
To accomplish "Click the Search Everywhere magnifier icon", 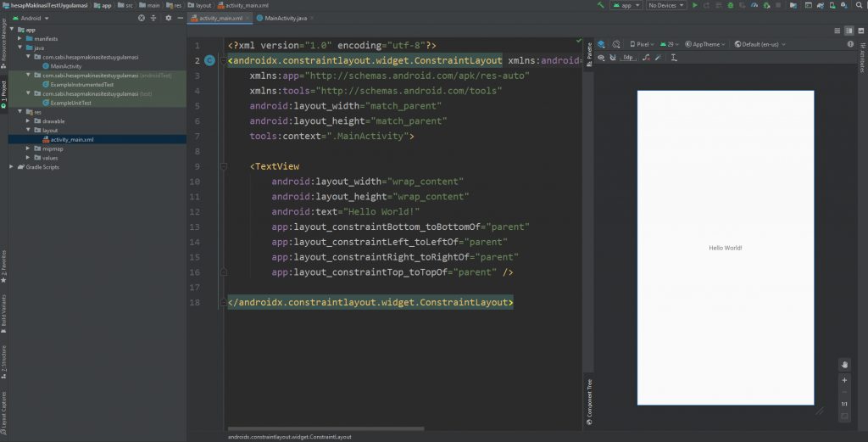I will tap(860, 5).
